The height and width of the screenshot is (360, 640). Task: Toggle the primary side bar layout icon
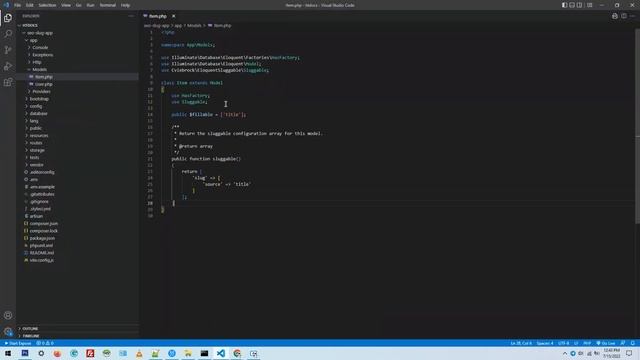point(564,5)
